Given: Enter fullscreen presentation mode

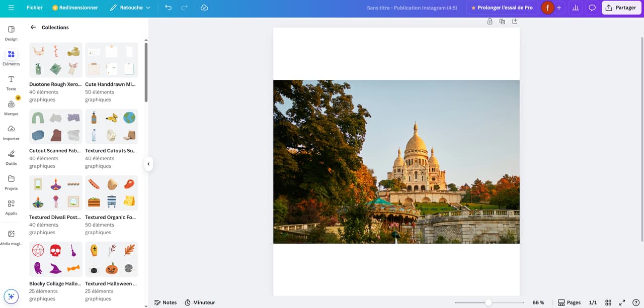Looking at the screenshot, I should click(622, 302).
